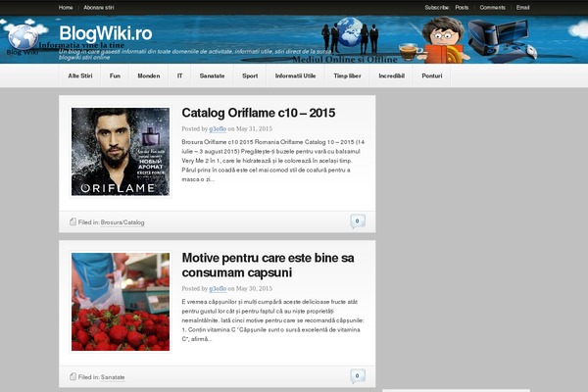Open Motive pentru care capsuni post title

[268, 266]
